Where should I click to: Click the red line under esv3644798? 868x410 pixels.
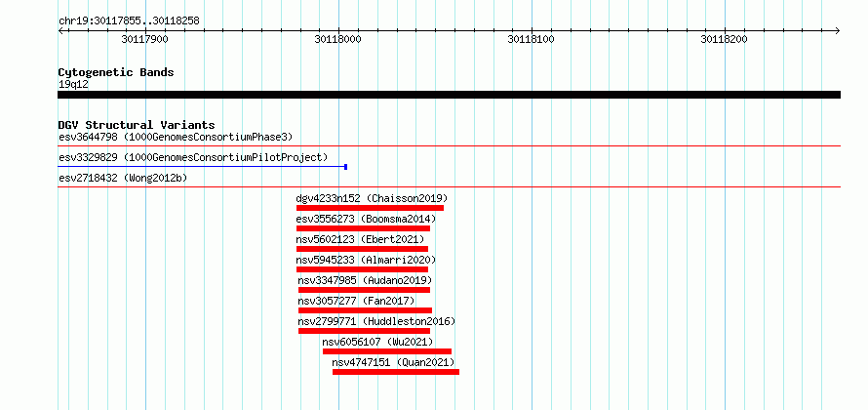pos(449,146)
